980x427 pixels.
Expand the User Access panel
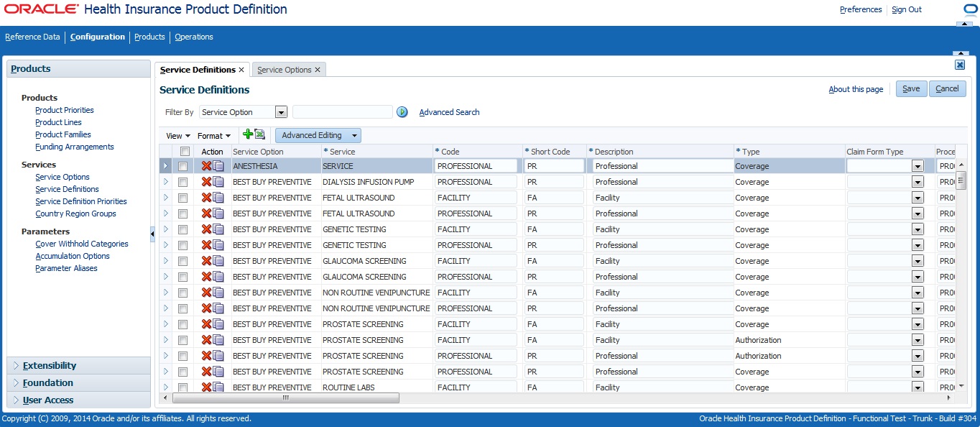coord(78,400)
